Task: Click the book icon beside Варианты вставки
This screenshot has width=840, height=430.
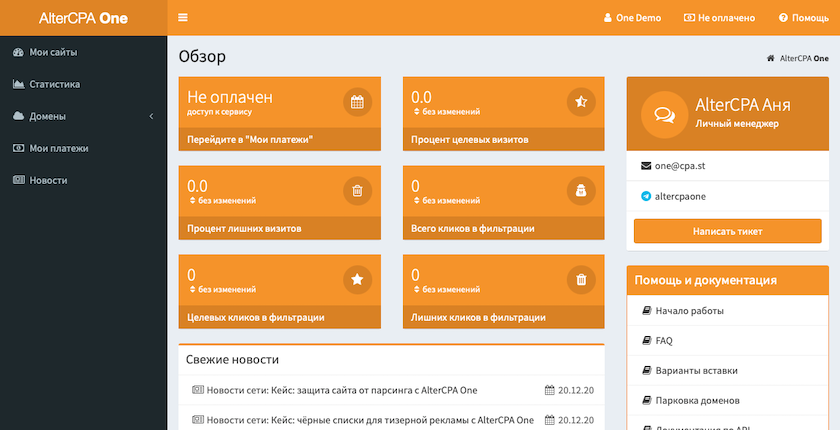Action: [x=646, y=371]
